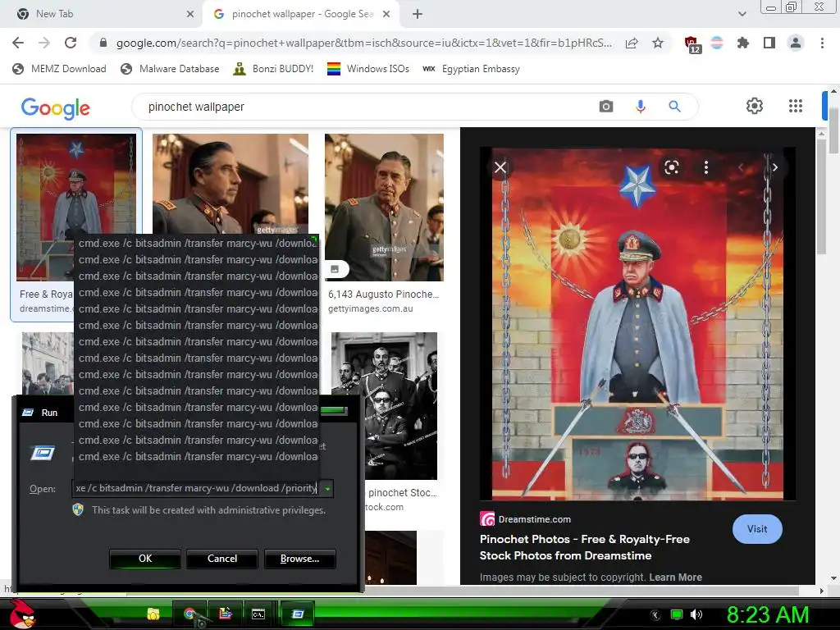
Task: Open the Command Prompt taskbar item
Action: [x=258, y=614]
